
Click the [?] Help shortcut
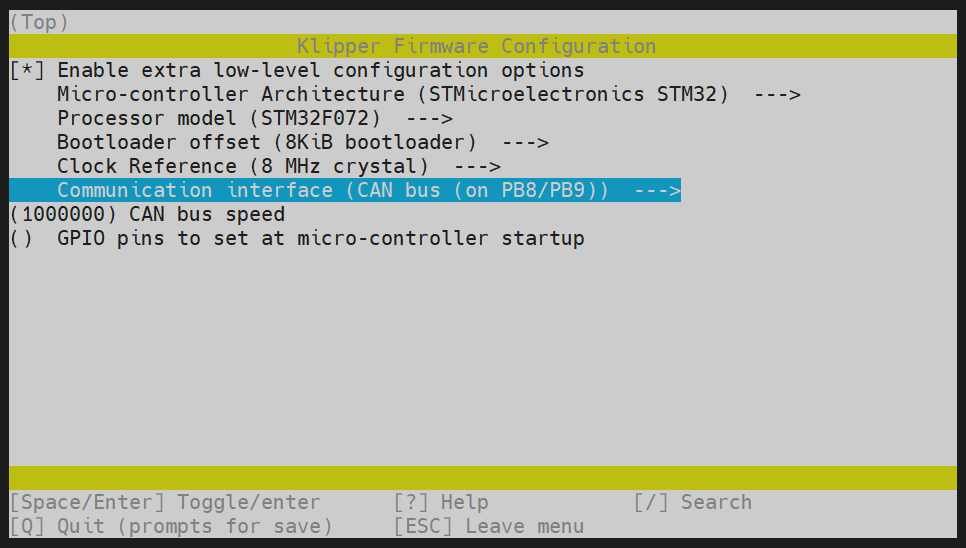pos(441,503)
